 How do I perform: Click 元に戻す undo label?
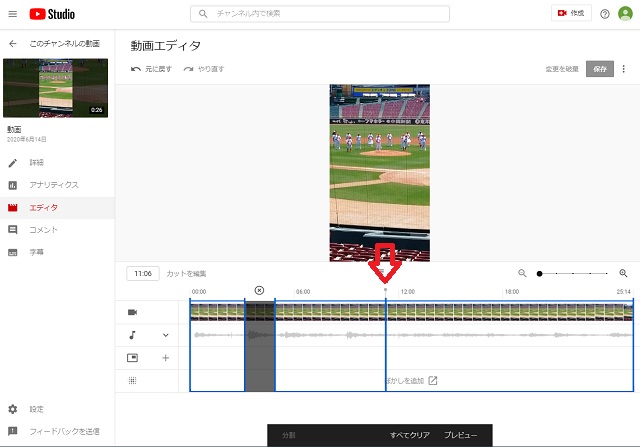(x=158, y=69)
